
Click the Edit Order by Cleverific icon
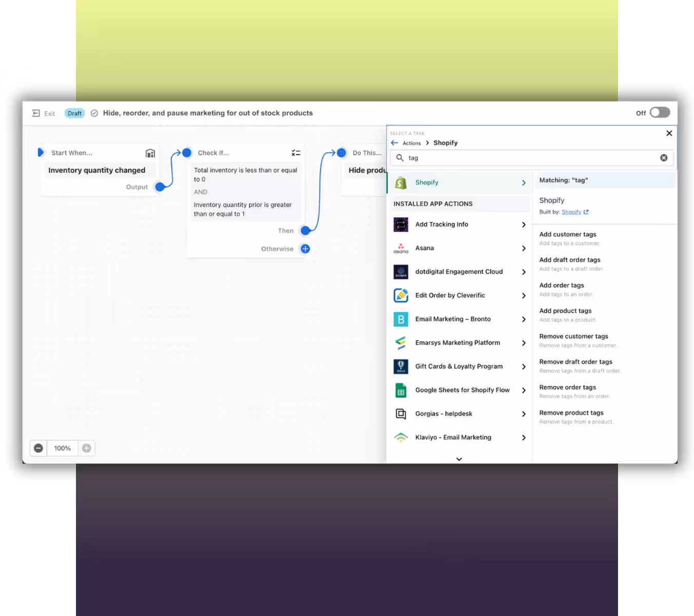point(401,296)
